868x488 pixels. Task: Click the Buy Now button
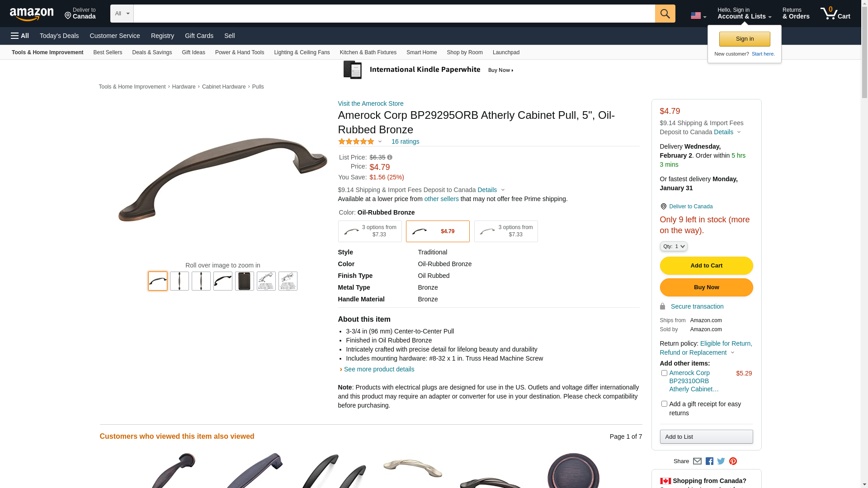tap(707, 287)
